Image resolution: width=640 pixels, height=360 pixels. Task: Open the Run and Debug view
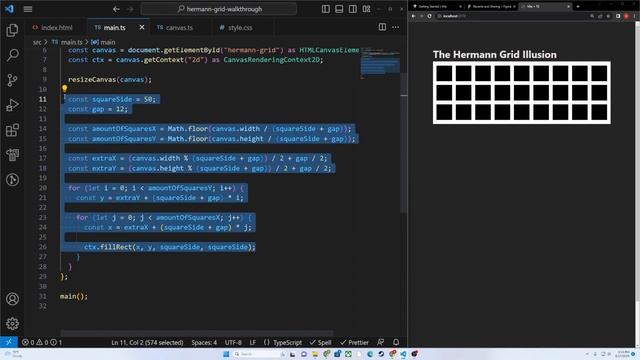click(12, 105)
